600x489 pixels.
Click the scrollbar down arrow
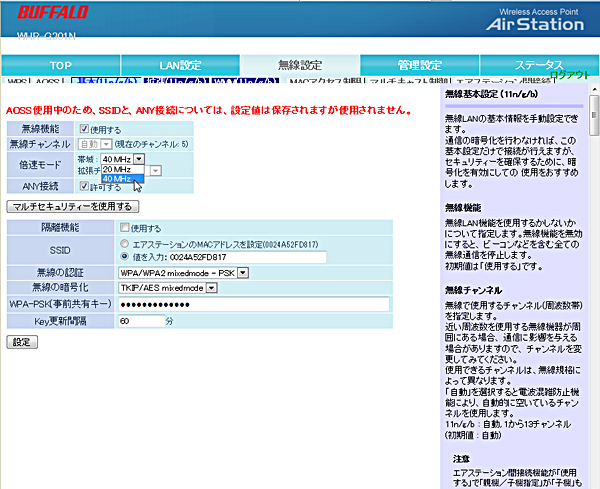click(594, 481)
